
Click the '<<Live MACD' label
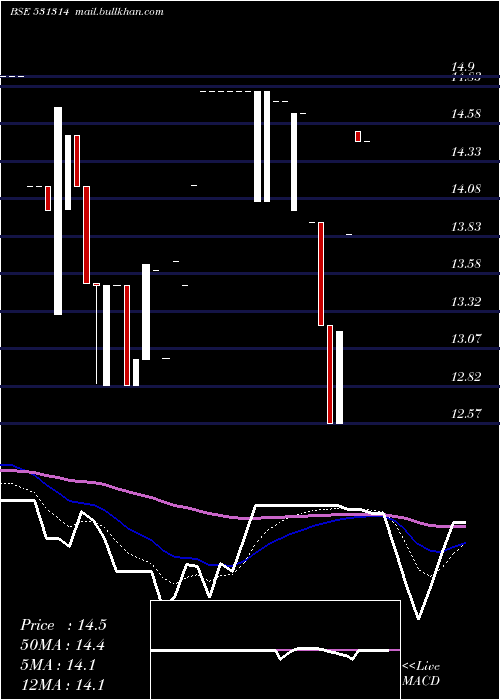tap(421, 674)
